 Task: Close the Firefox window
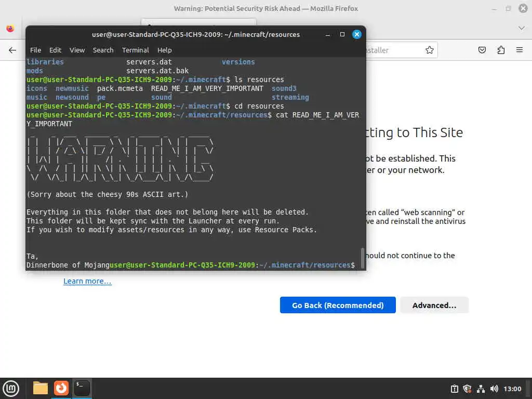click(523, 8)
